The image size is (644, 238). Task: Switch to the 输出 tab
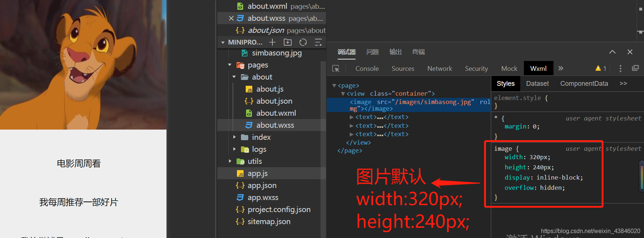395,52
